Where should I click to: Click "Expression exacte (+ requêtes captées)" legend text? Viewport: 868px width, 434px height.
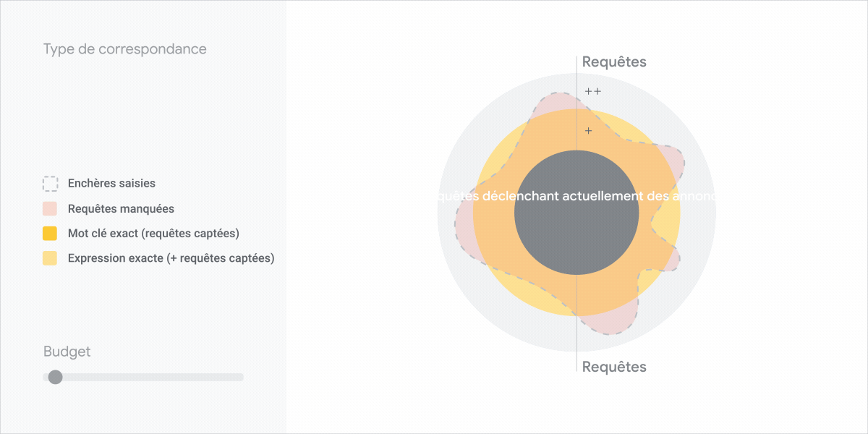click(171, 258)
